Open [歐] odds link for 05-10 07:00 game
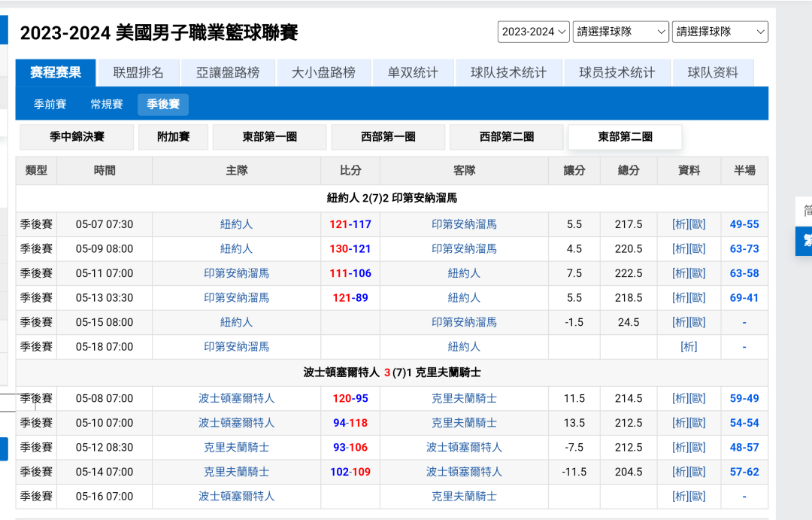This screenshot has height=520, width=812. pyautogui.click(x=698, y=422)
